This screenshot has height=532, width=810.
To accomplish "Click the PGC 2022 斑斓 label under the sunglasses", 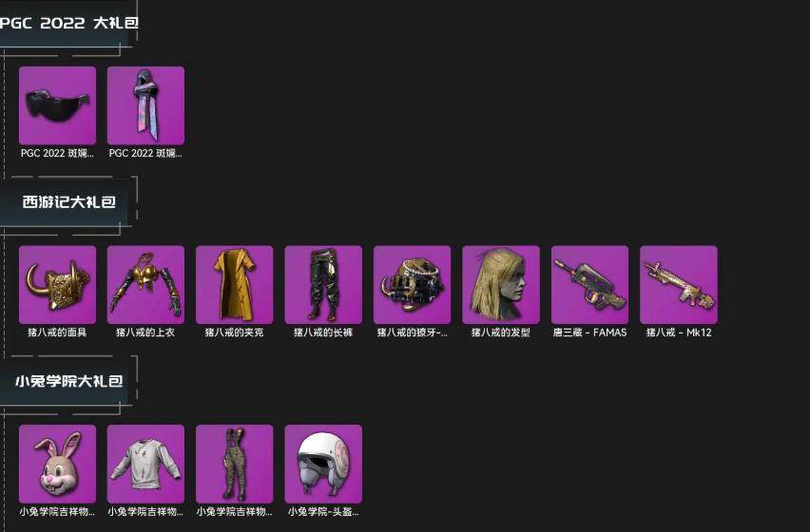I will [x=57, y=153].
